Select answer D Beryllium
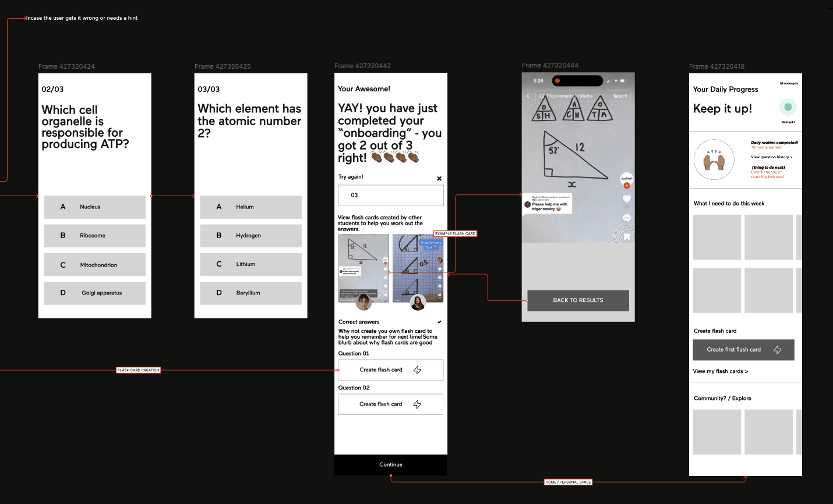833x504 pixels. [x=250, y=293]
